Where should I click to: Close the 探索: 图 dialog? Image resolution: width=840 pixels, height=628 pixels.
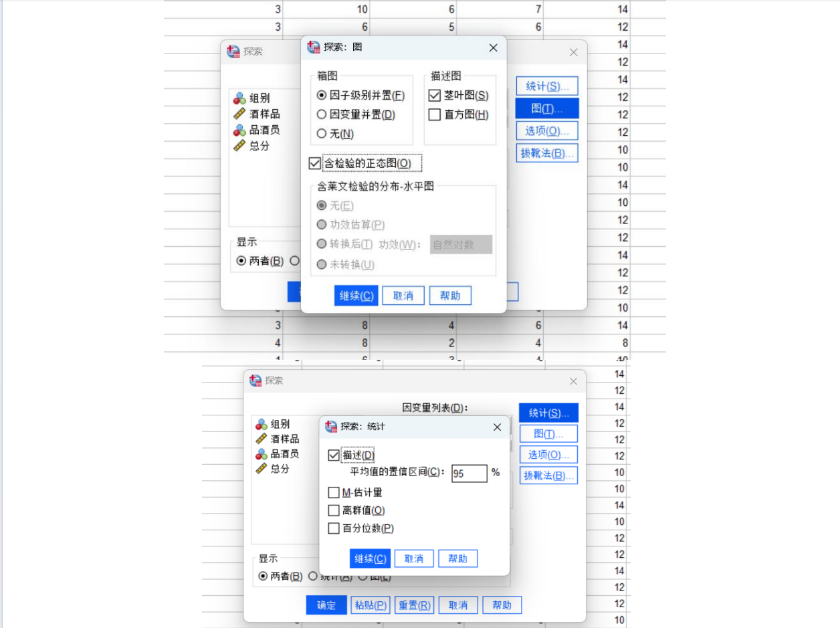click(493, 48)
